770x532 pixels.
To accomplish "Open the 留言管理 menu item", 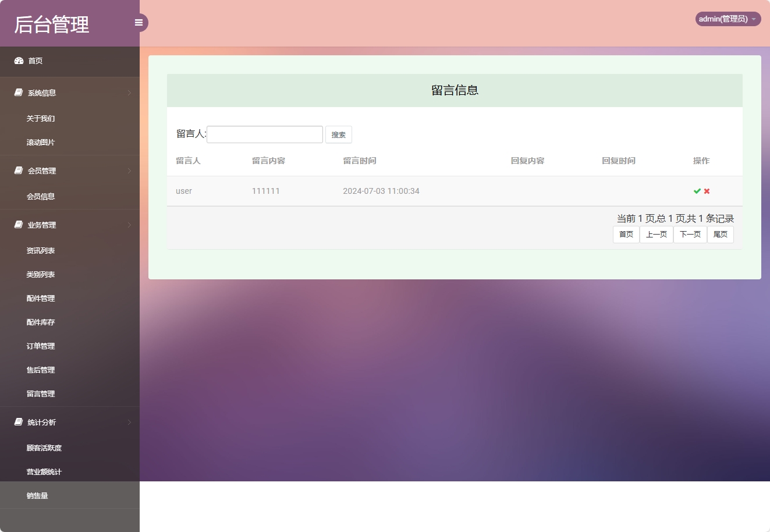I will pos(41,393).
